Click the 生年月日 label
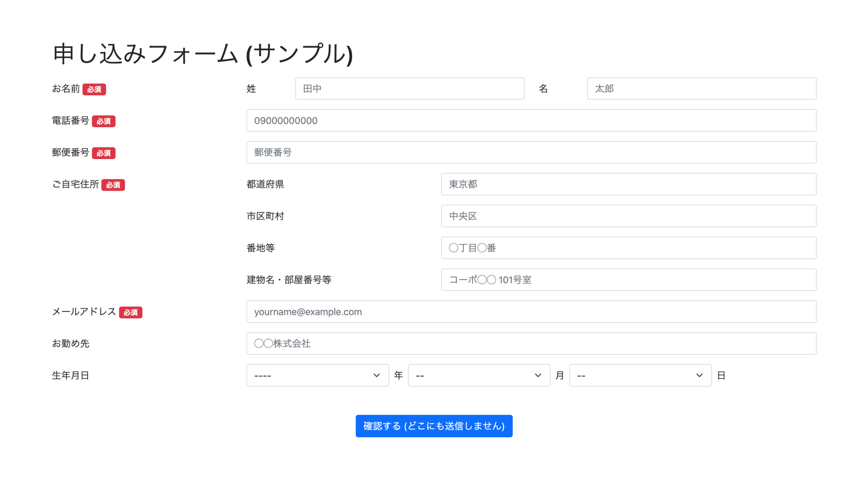This screenshot has height=488, width=868. (x=71, y=375)
